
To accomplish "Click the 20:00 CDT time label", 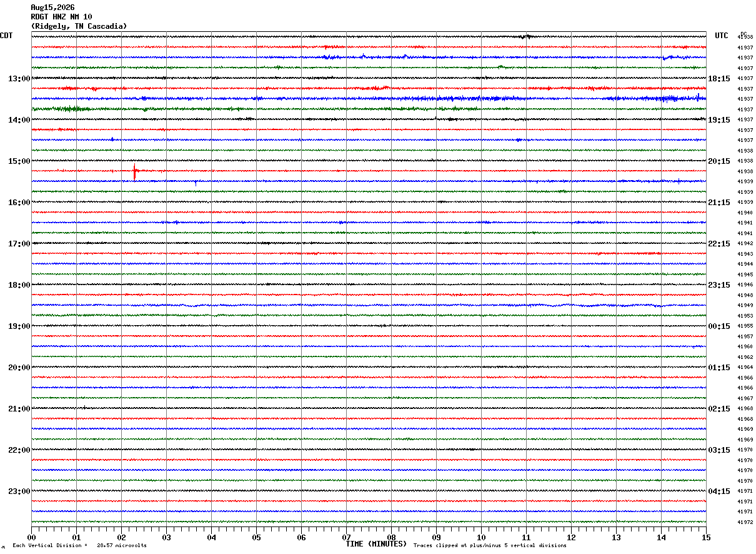I will coord(19,368).
